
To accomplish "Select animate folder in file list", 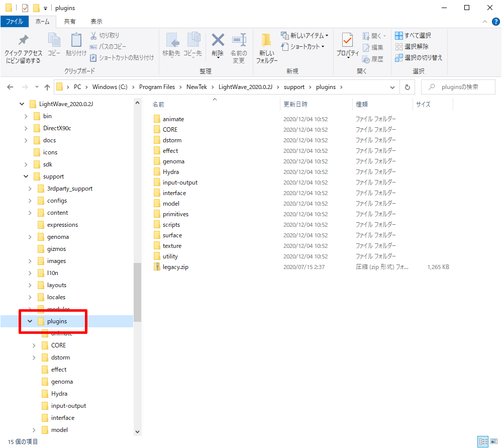I will point(173,119).
